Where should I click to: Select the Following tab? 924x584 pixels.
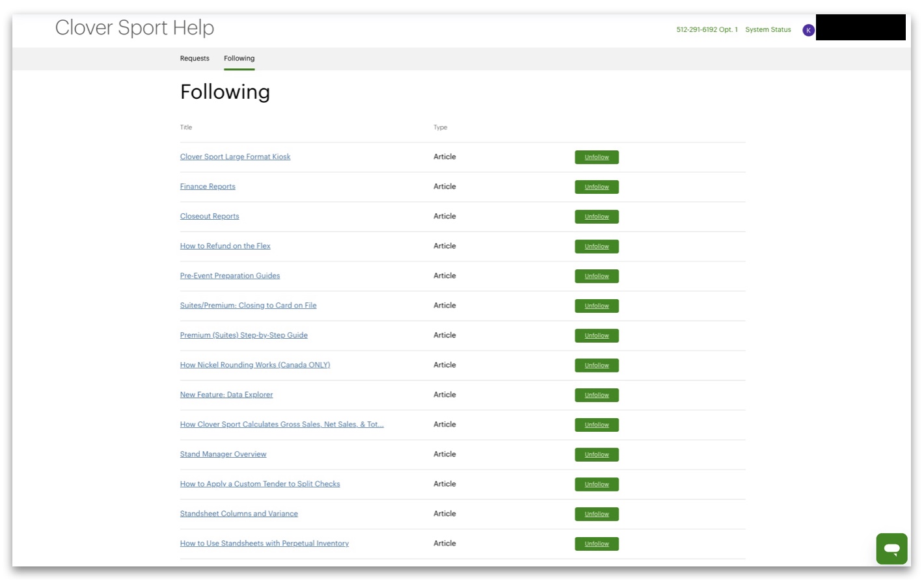pyautogui.click(x=239, y=59)
